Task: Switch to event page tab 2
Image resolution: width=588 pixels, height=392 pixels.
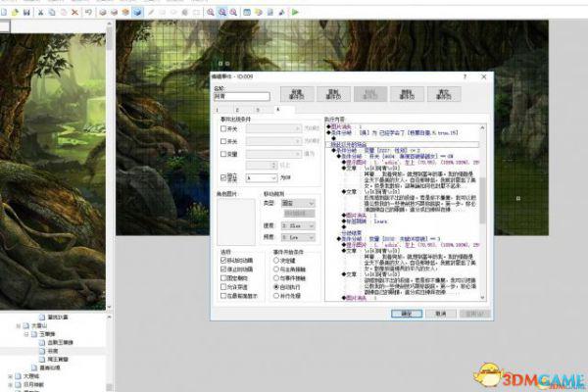Action: point(237,110)
